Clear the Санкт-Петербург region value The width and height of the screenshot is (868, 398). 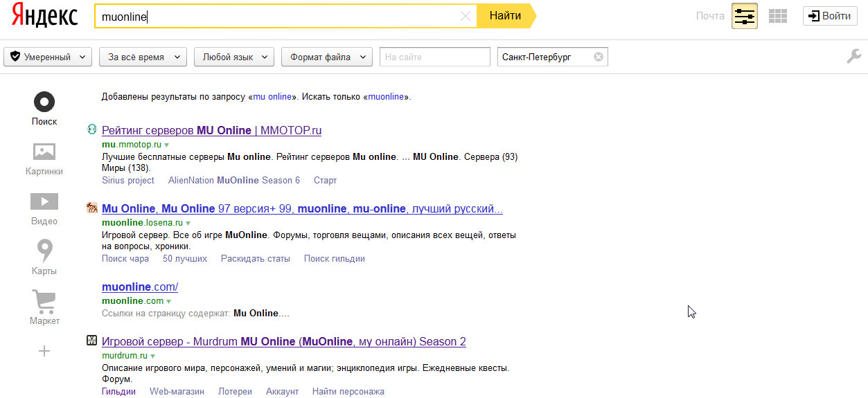[599, 57]
